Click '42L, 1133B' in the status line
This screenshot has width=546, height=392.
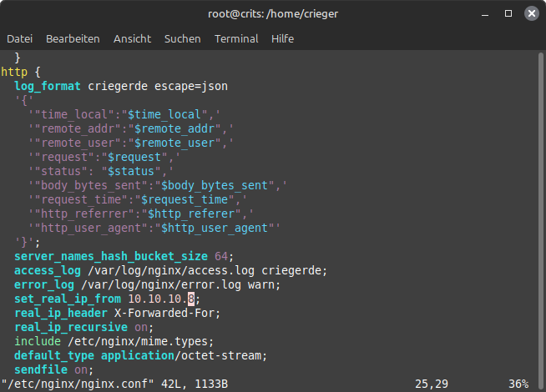pos(195,384)
